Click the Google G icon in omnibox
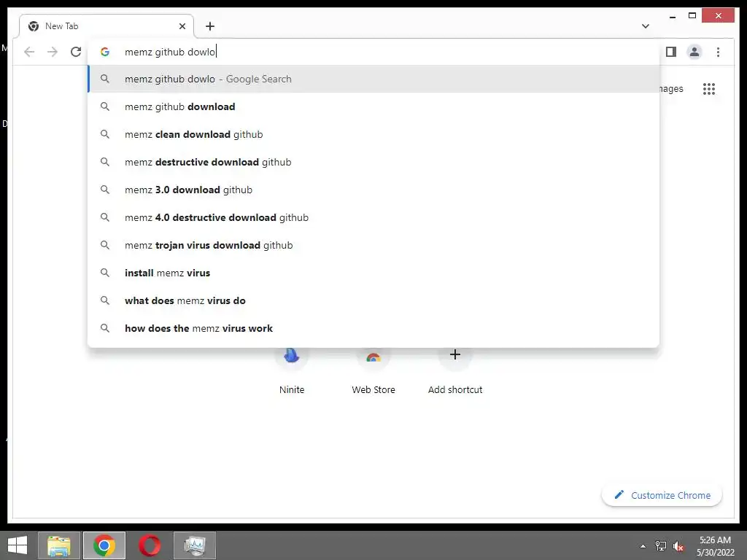Screen dimensions: 747x560 click(x=105, y=52)
